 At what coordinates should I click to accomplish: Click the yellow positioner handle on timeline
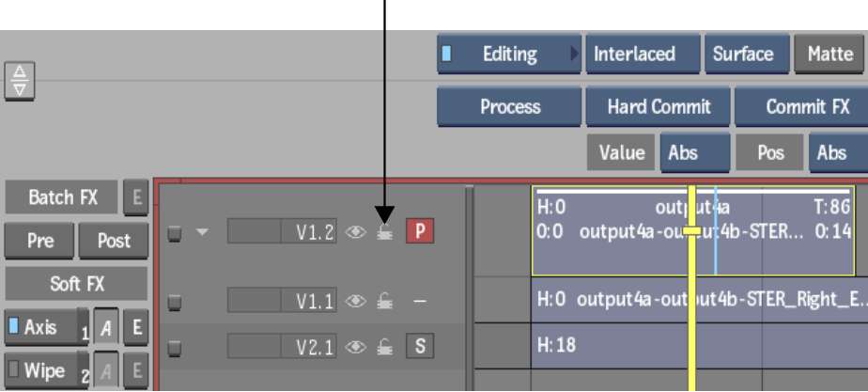tap(692, 230)
